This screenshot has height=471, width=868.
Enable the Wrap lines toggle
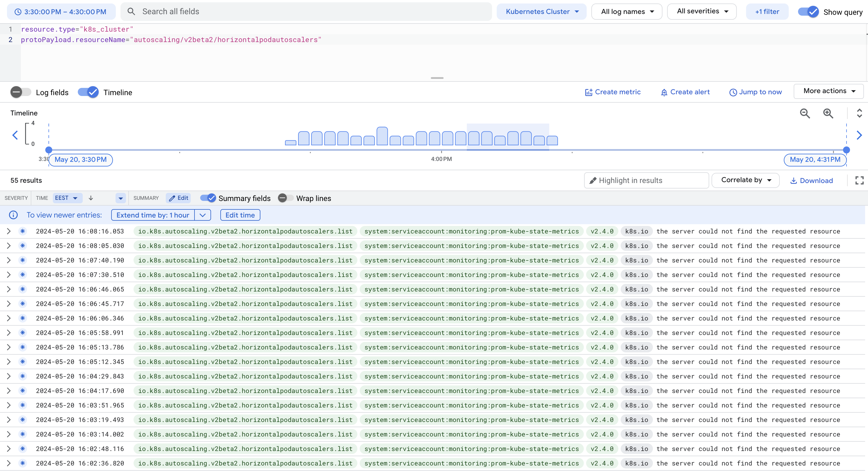[x=286, y=198]
